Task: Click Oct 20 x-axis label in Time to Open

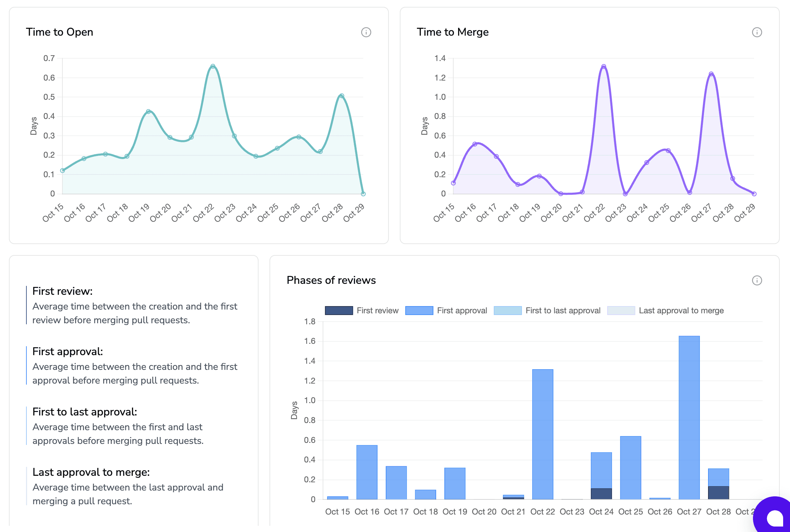Action: [160, 213]
